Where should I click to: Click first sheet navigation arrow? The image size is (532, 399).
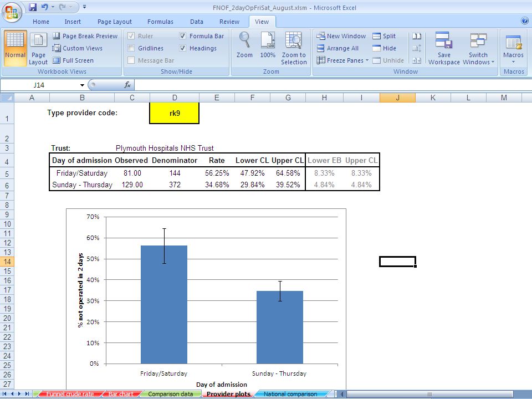pyautogui.click(x=4, y=394)
